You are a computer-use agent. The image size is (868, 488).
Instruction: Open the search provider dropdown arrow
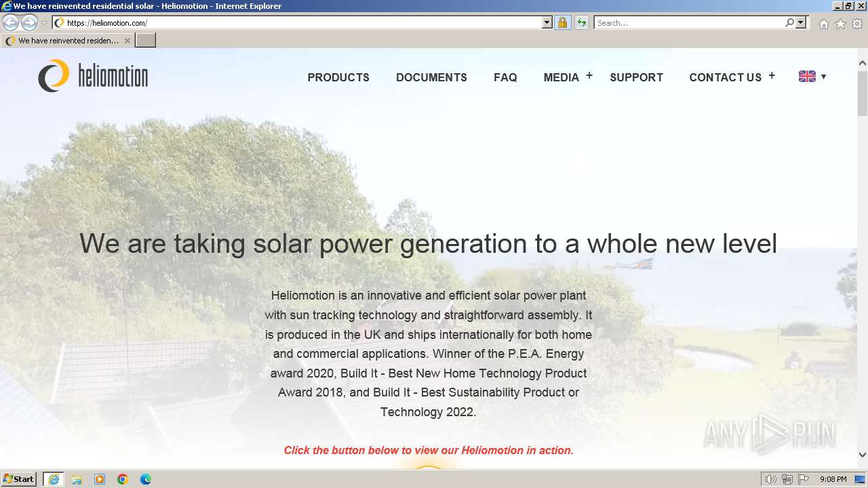pos(801,22)
